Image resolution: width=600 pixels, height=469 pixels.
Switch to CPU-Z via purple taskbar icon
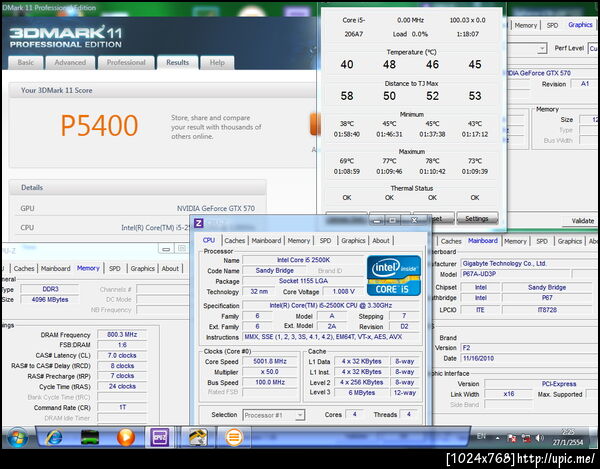(x=160, y=437)
